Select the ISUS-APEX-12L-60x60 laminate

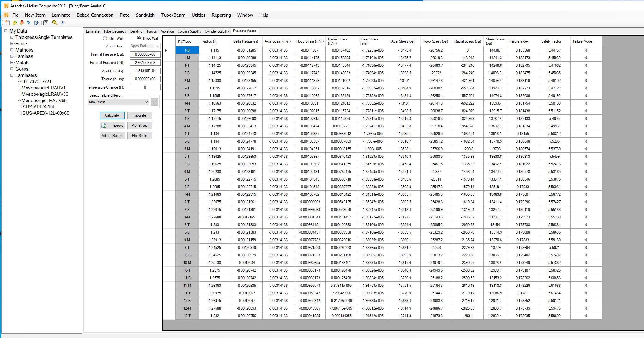click(x=45, y=113)
